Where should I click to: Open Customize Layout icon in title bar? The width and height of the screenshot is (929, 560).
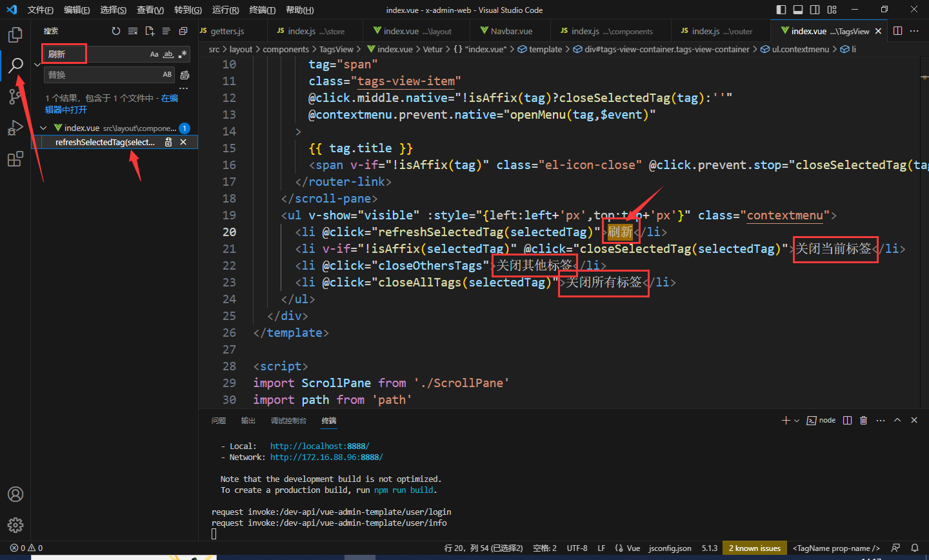[x=832, y=10]
